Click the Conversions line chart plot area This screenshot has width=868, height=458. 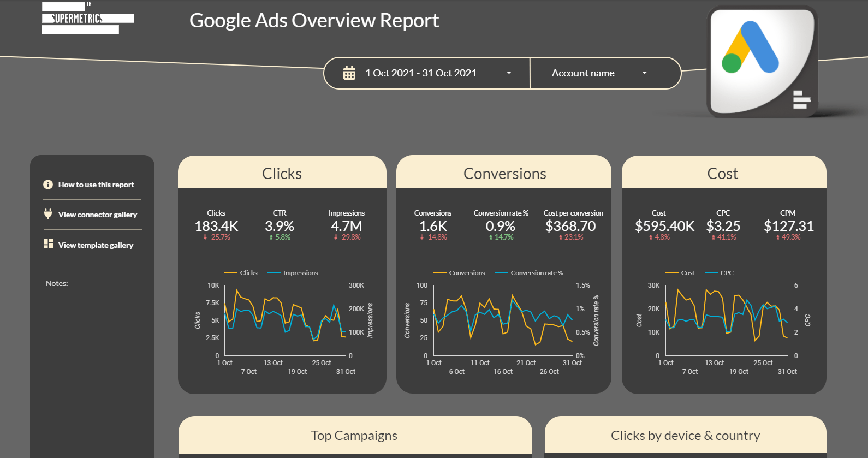coord(503,320)
